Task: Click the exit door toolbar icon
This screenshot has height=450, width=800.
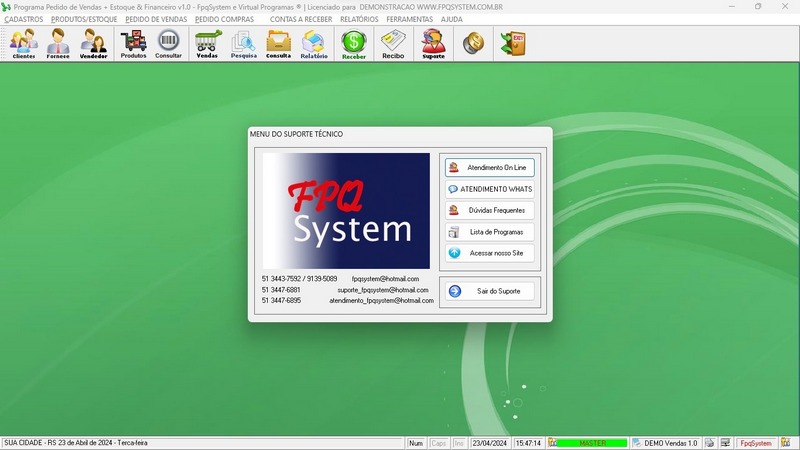Action: click(x=513, y=43)
